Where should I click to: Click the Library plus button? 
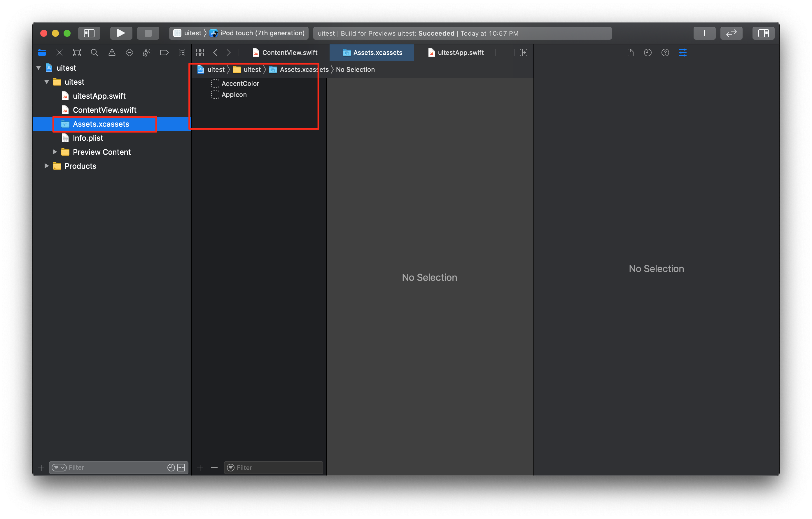coord(704,33)
